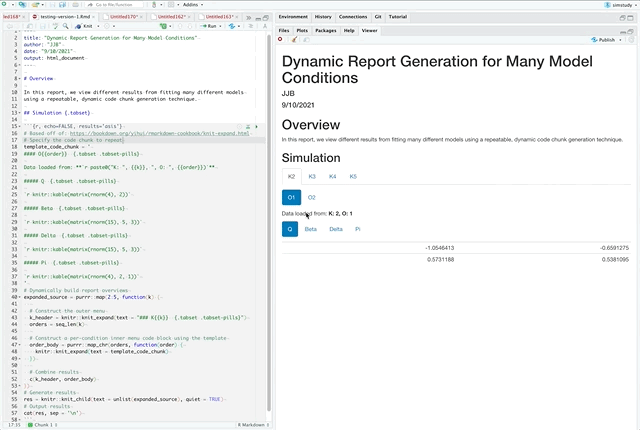
Task: Select the O2 pill tab
Action: pos(311,197)
